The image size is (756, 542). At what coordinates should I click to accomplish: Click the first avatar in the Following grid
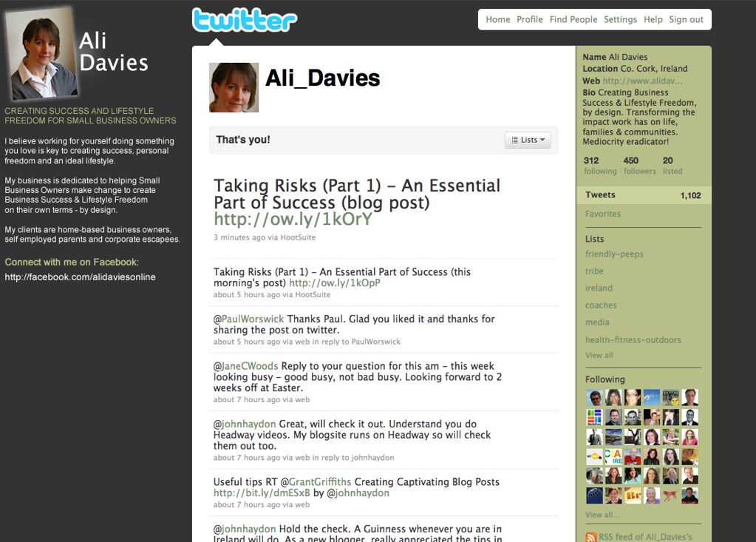pos(594,397)
